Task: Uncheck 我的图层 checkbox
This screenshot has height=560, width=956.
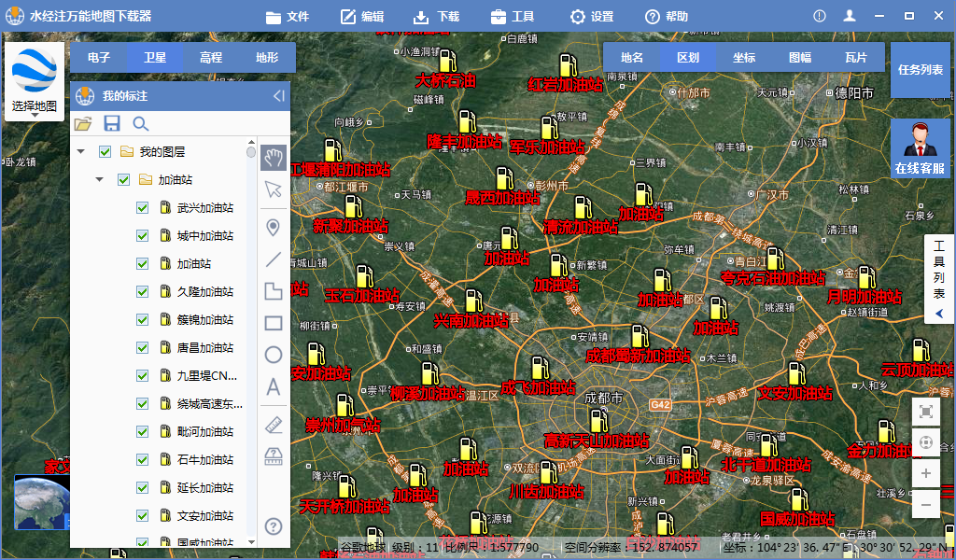Action: coord(105,152)
